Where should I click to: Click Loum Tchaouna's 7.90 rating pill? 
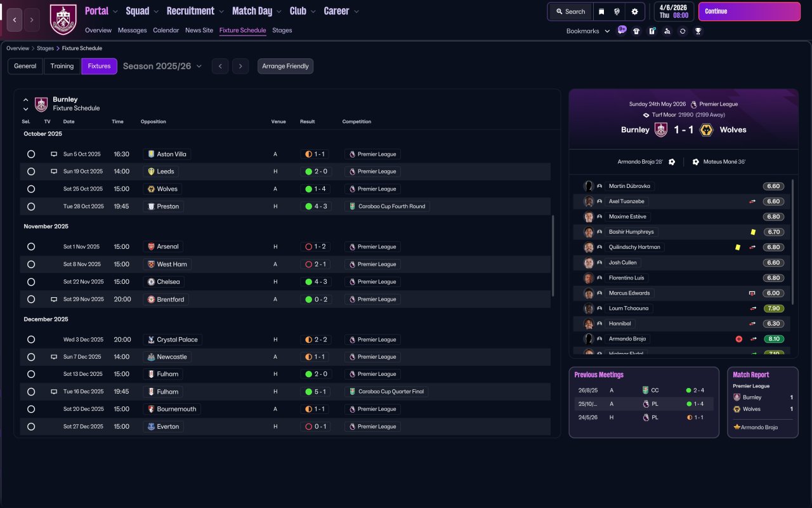pos(773,309)
